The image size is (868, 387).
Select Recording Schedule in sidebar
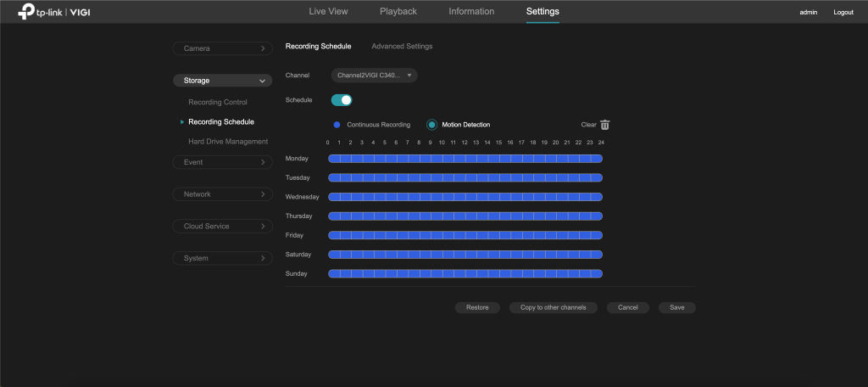[221, 122]
